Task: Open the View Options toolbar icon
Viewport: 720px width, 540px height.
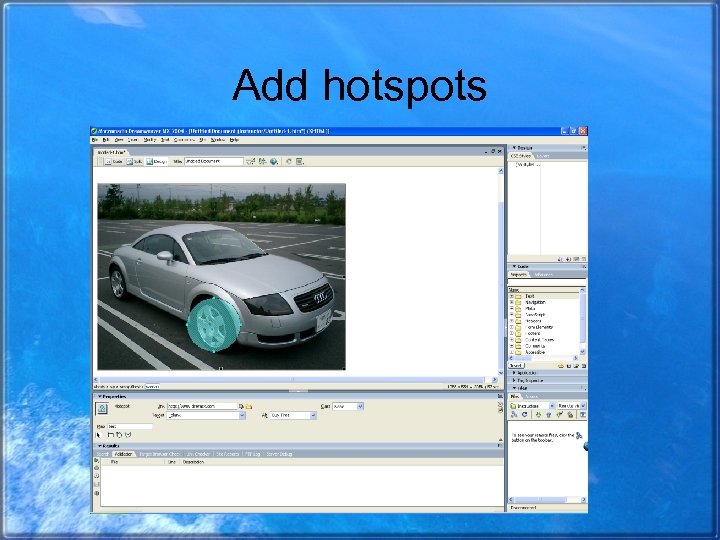Action: [300, 161]
